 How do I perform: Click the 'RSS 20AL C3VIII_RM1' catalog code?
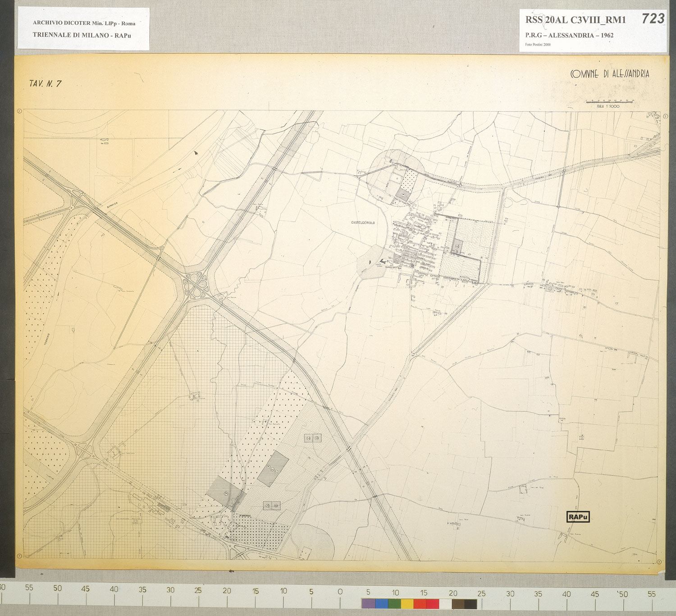coord(576,20)
